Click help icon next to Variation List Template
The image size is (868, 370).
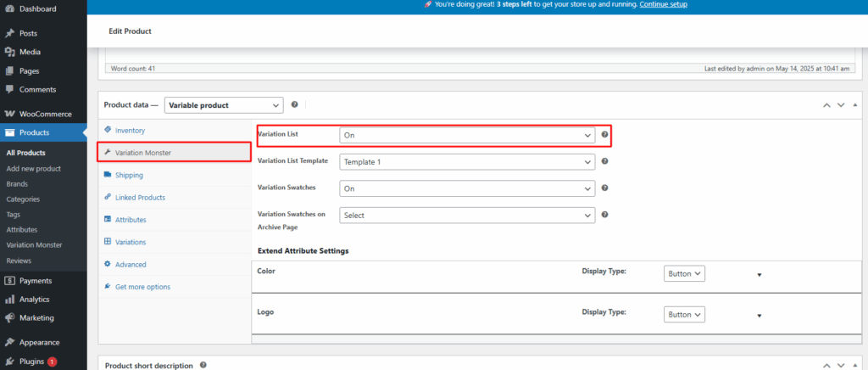[x=604, y=161]
